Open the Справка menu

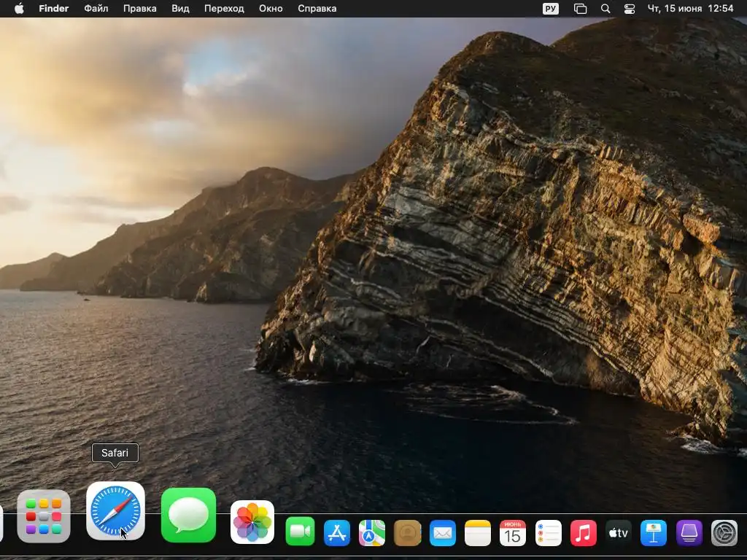[x=317, y=9]
